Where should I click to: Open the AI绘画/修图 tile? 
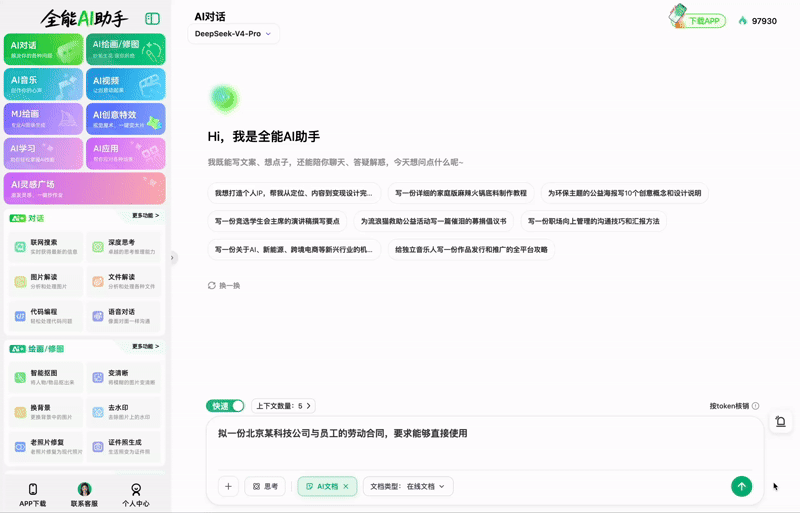(126, 49)
